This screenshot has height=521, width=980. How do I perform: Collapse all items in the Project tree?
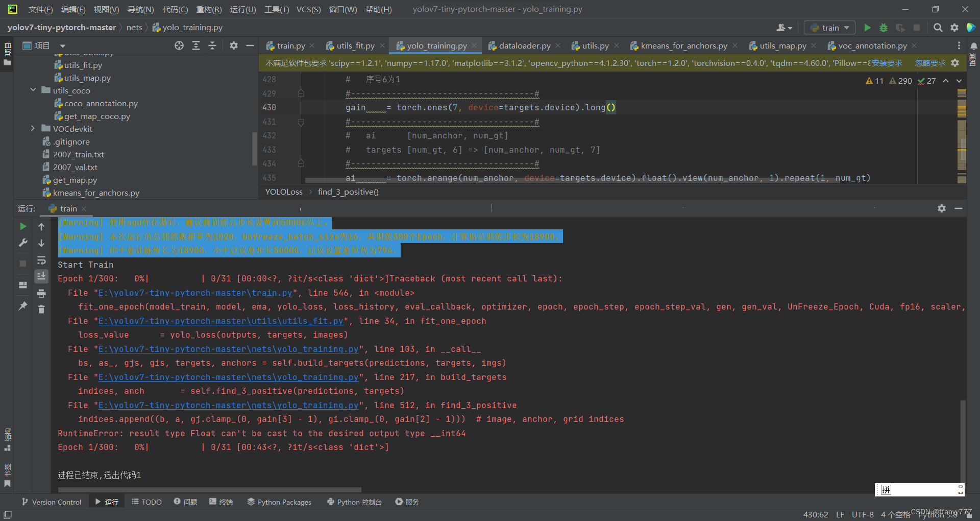(212, 45)
